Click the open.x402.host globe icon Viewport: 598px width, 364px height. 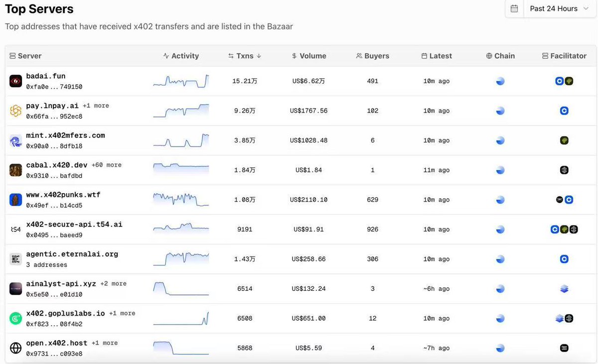(15, 348)
